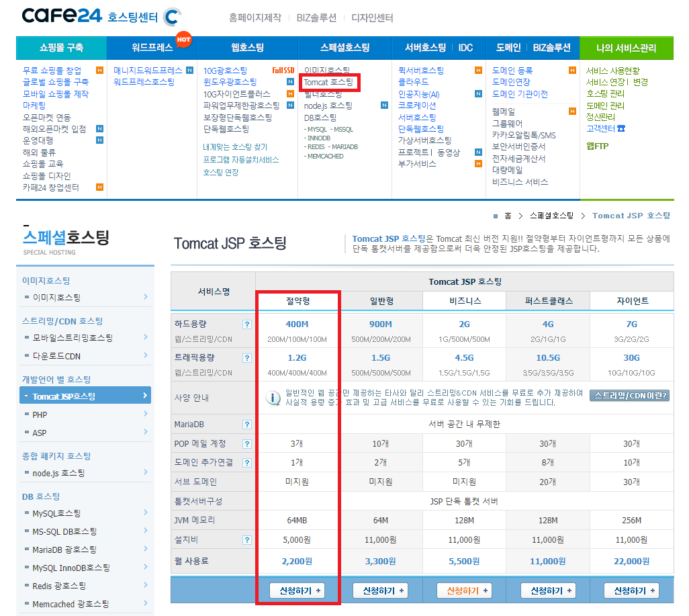Open 서비스 사용현황 link
Image resolution: width=689 pixels, height=616 pixels.
point(613,71)
